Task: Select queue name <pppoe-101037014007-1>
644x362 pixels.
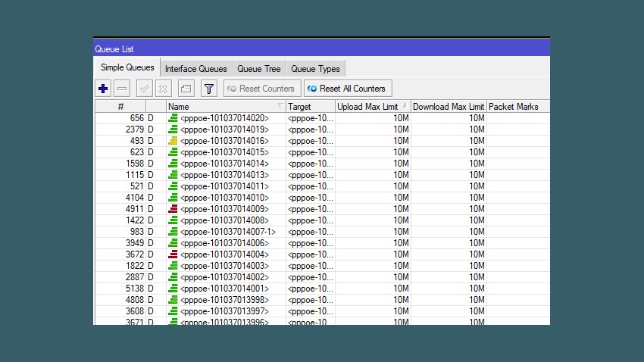Action: (228, 232)
